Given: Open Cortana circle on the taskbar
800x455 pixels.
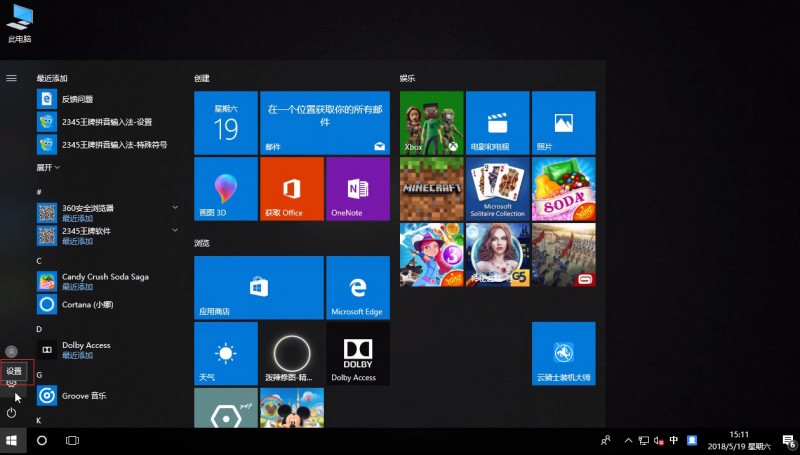Looking at the screenshot, I should click(42, 440).
